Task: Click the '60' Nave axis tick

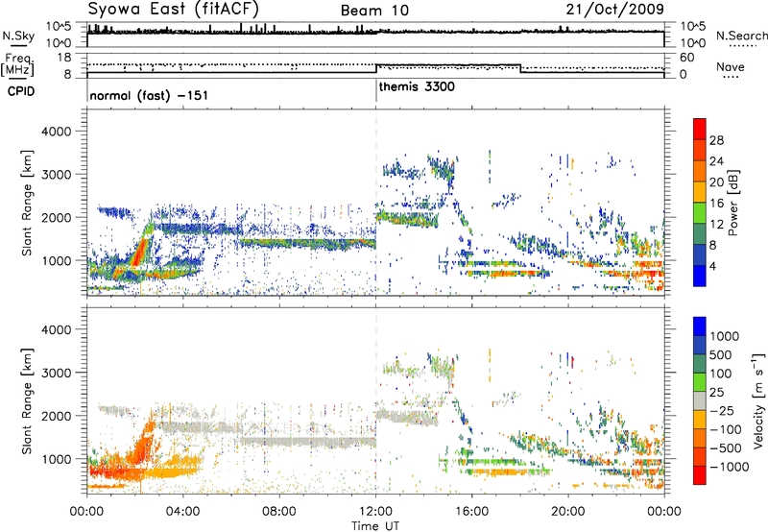Action: [x=687, y=58]
